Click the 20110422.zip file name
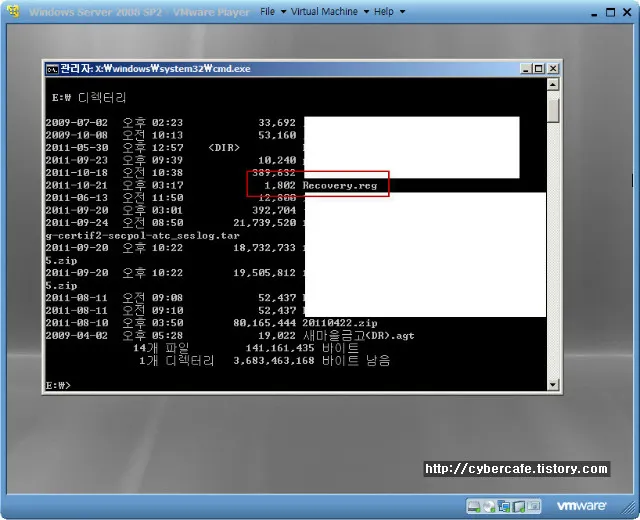The image size is (640, 520). (340, 323)
